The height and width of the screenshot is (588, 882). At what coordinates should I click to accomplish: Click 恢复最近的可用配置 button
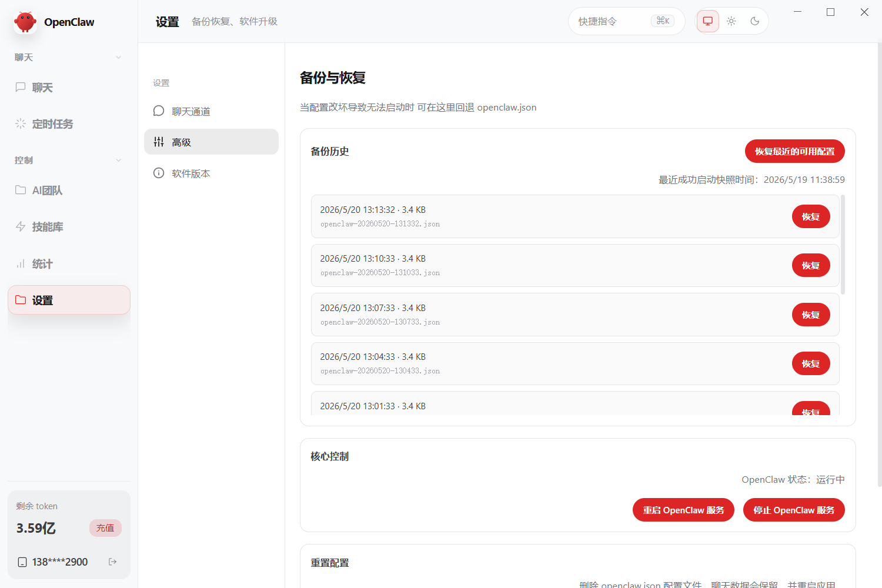[x=795, y=151]
